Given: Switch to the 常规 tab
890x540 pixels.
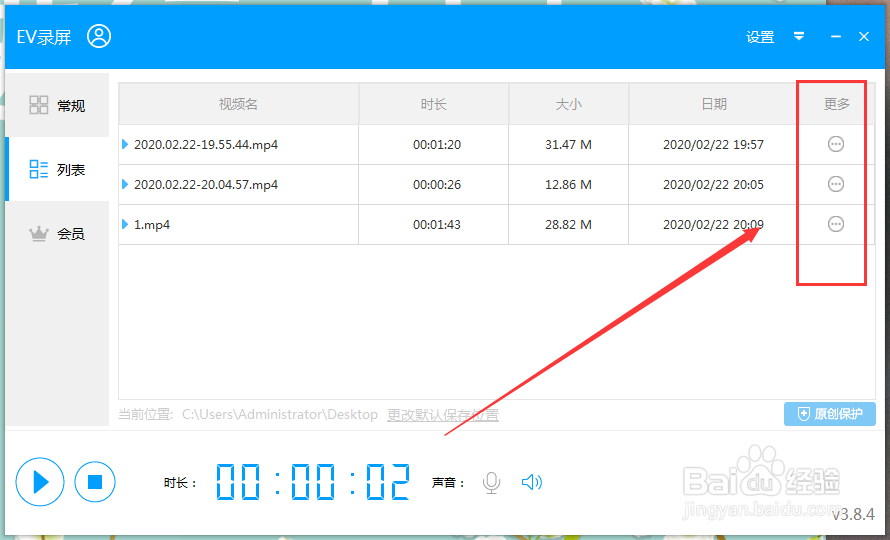Looking at the screenshot, I should click(x=57, y=105).
